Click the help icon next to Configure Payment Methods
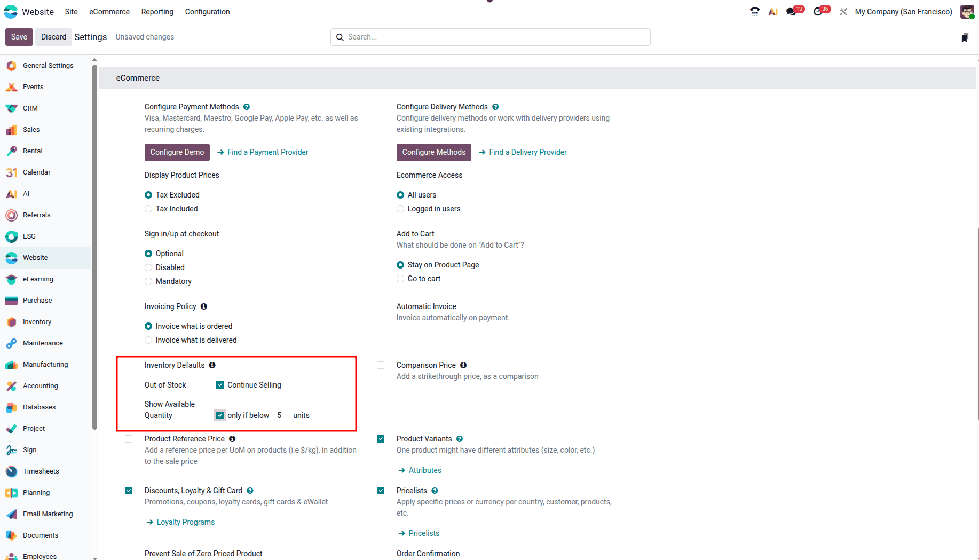Screen dimensions: 979x560 coord(247,107)
